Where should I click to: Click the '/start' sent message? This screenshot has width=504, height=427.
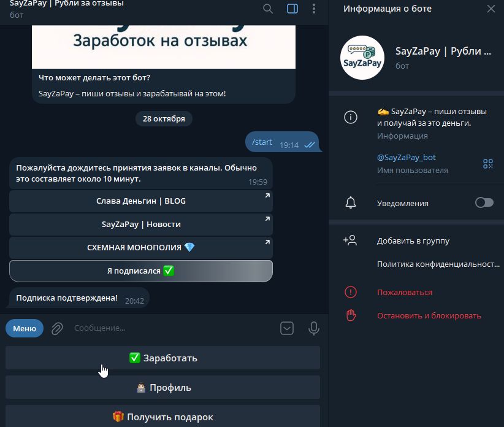pyautogui.click(x=282, y=142)
